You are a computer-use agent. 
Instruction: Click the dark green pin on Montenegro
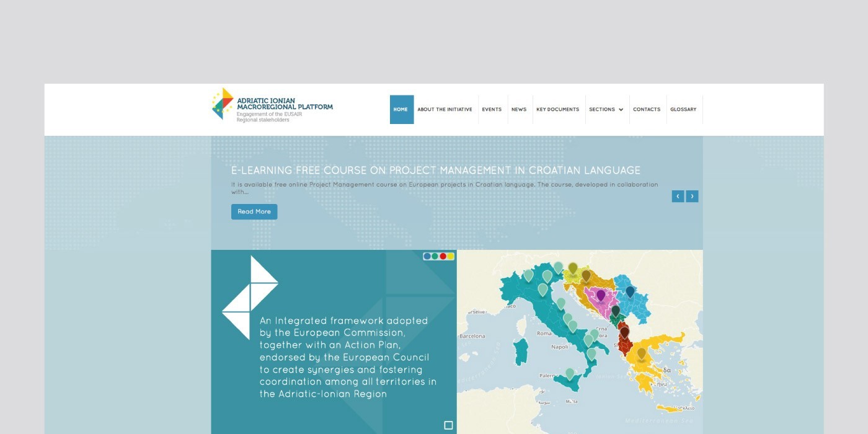point(615,311)
